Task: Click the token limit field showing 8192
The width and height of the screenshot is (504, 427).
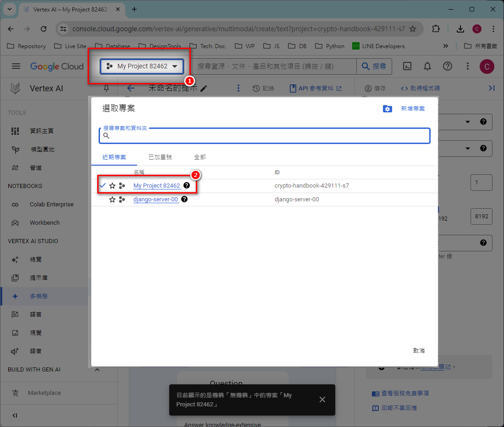Action: [x=481, y=216]
